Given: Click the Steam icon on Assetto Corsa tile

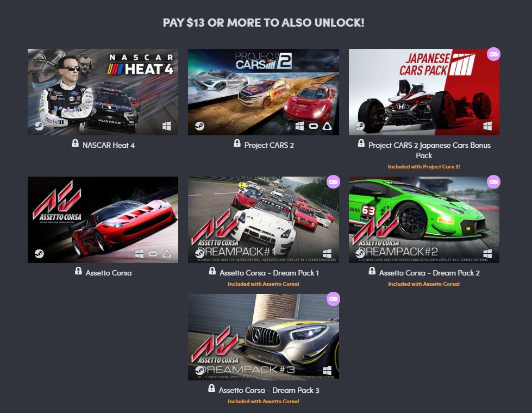Looking at the screenshot, I should 39,253.
